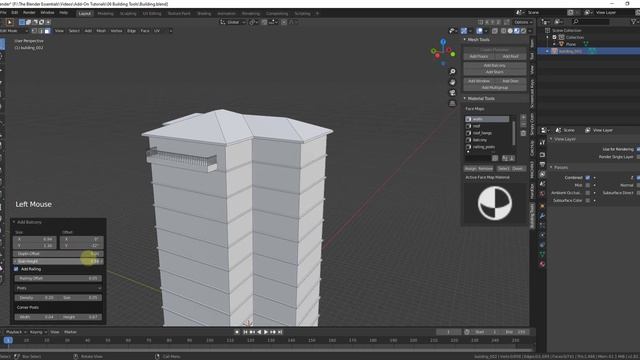Add a new face map with plus icon

click(523, 118)
